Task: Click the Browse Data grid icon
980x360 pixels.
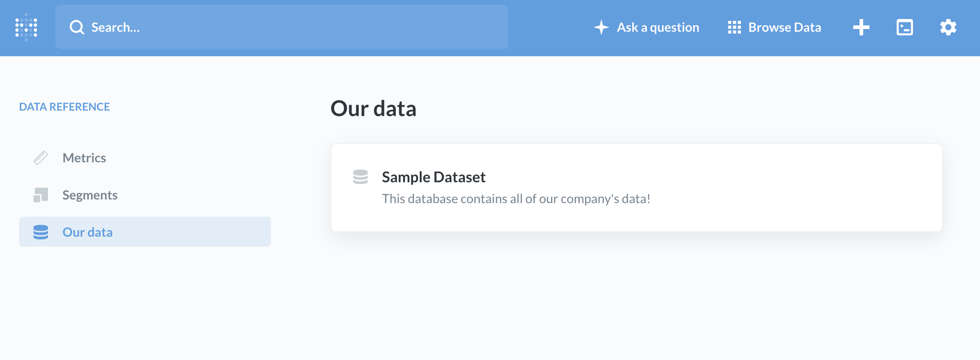Action: pos(734,27)
